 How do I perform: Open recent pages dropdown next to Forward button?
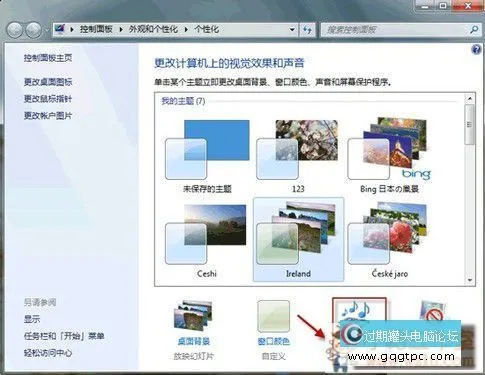(47, 30)
